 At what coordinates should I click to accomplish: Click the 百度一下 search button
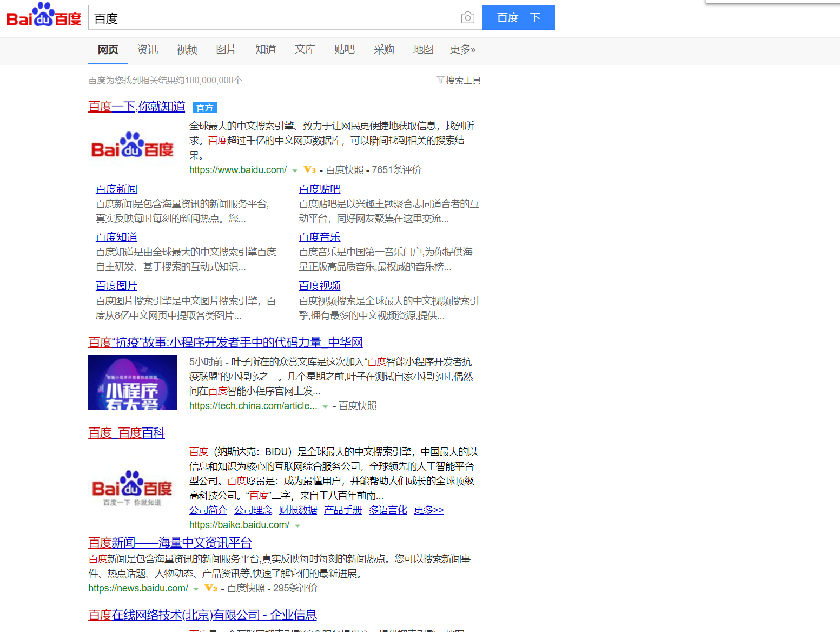[519, 17]
